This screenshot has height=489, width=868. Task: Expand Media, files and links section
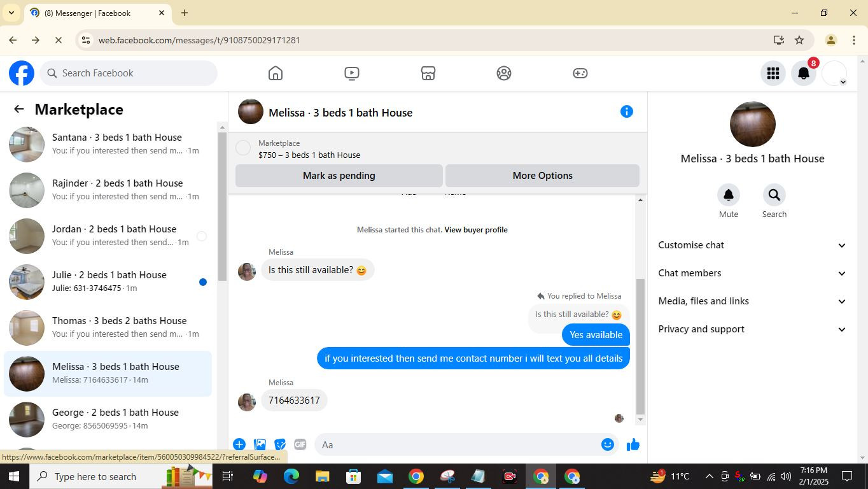click(752, 301)
